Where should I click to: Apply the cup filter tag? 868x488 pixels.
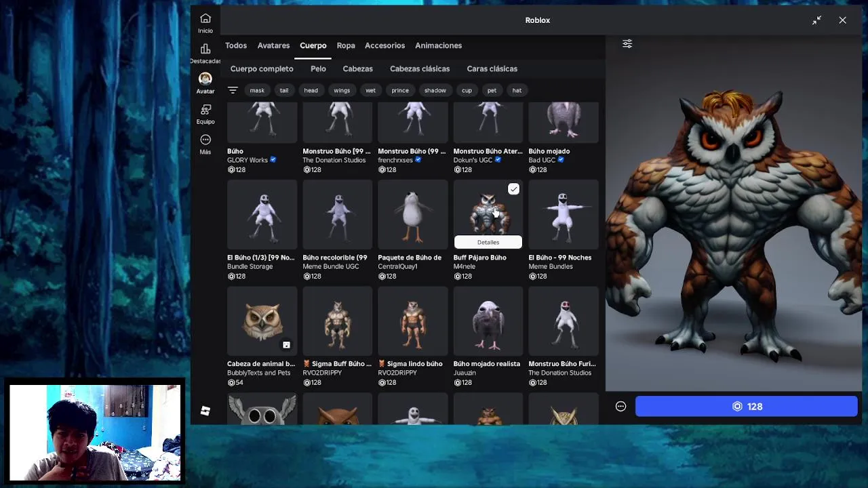pyautogui.click(x=467, y=90)
